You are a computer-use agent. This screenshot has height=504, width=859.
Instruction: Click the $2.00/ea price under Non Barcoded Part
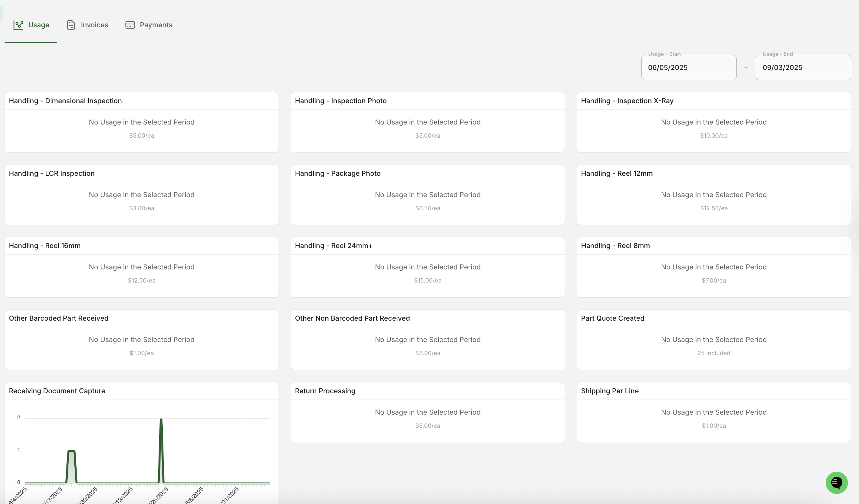[x=428, y=353]
